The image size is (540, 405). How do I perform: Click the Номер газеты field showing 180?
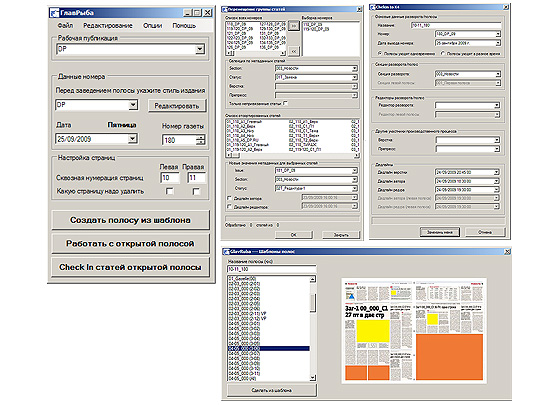click(x=179, y=140)
